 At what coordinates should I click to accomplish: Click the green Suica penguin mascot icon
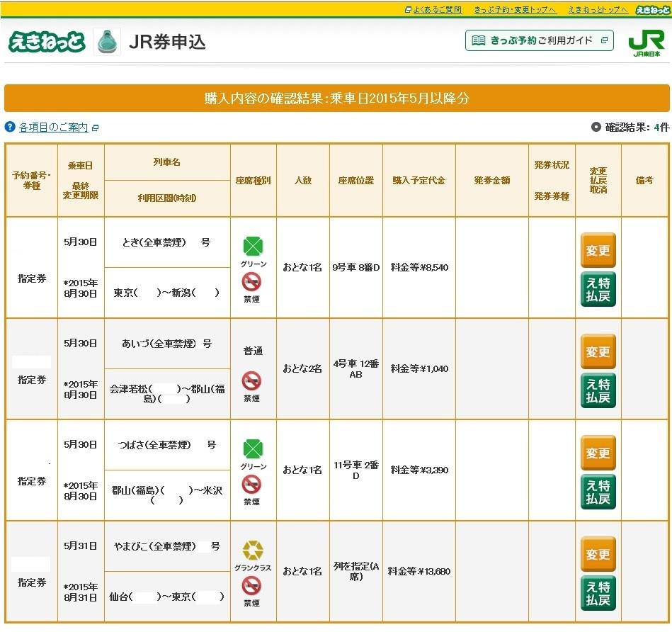[107, 42]
